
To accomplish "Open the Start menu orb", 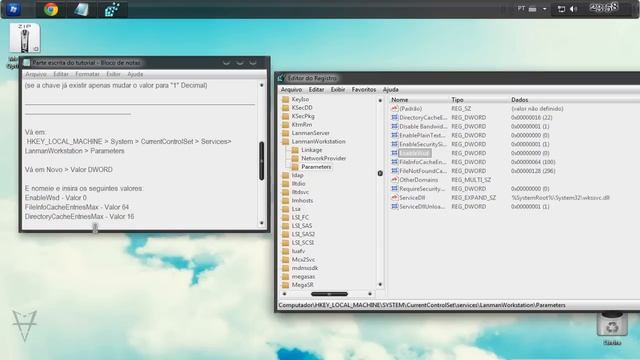I will click(x=13, y=9).
